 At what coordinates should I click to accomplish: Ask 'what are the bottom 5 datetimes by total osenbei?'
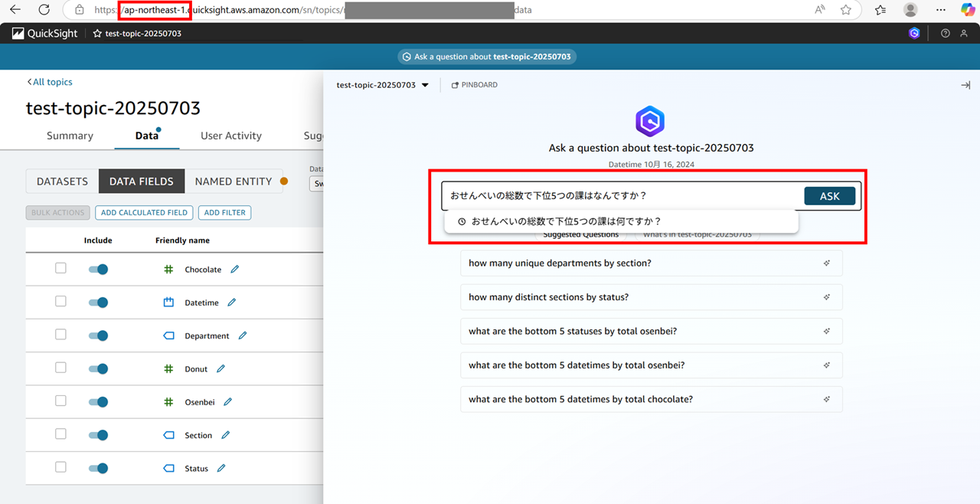652,365
